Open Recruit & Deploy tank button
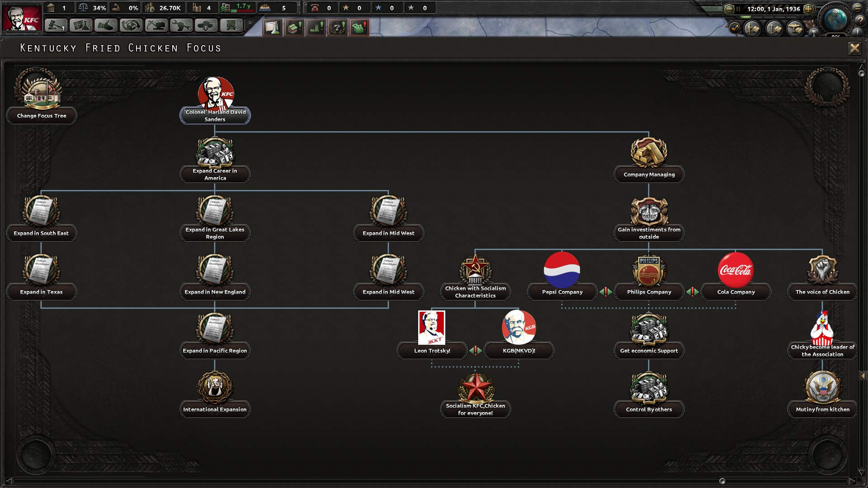 [206, 26]
